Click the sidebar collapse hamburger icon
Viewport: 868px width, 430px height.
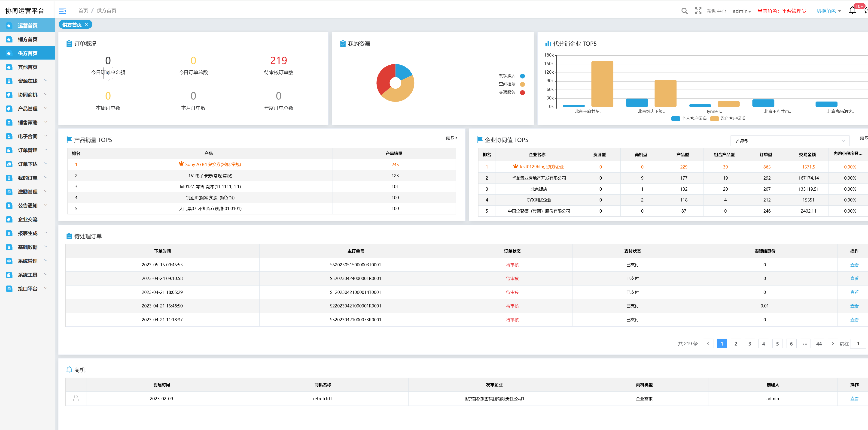click(x=62, y=11)
